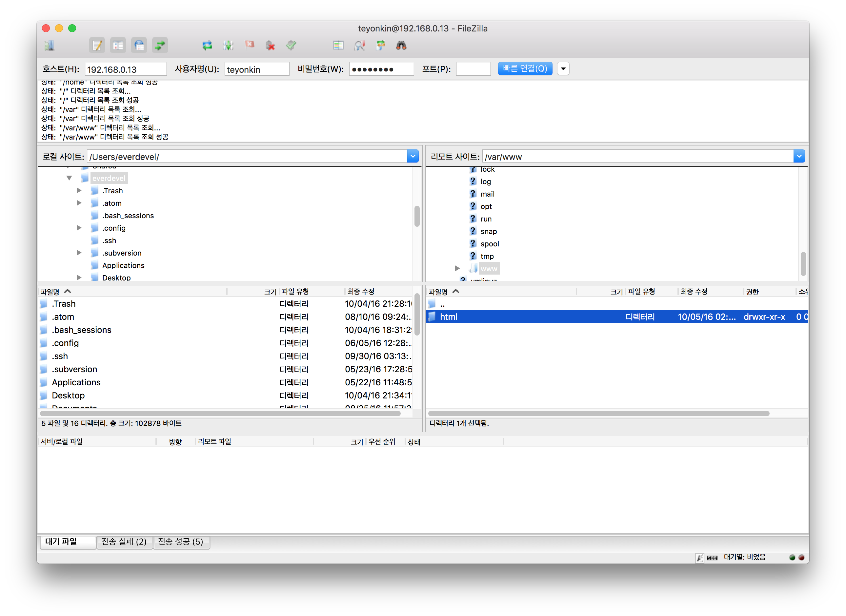Screen dimensions: 846x616
Task: Click the local site path field
Action: pyautogui.click(x=247, y=157)
